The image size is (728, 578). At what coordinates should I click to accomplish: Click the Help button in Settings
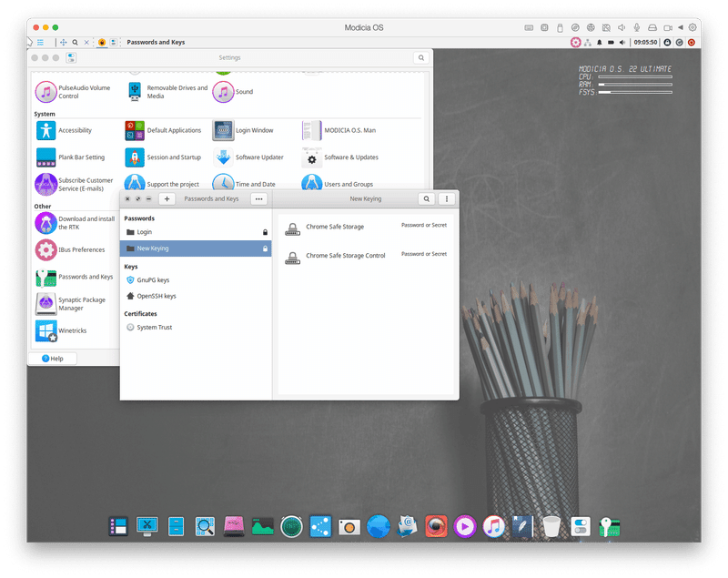(x=53, y=358)
